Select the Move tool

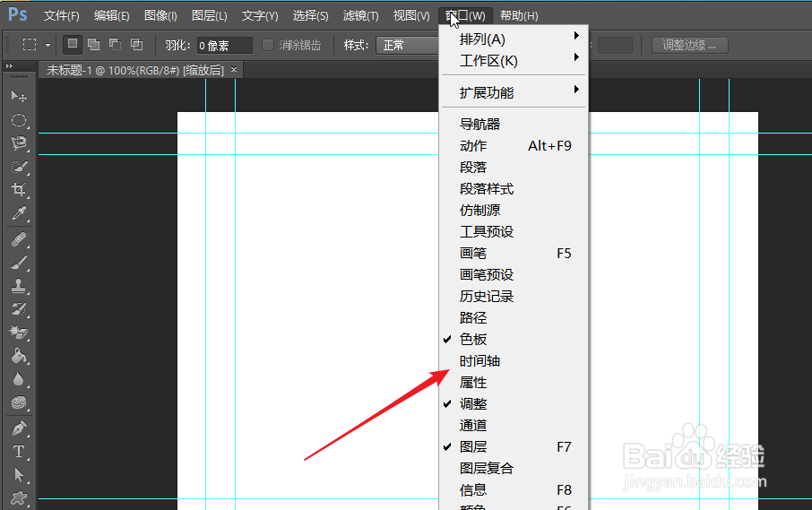tap(19, 96)
